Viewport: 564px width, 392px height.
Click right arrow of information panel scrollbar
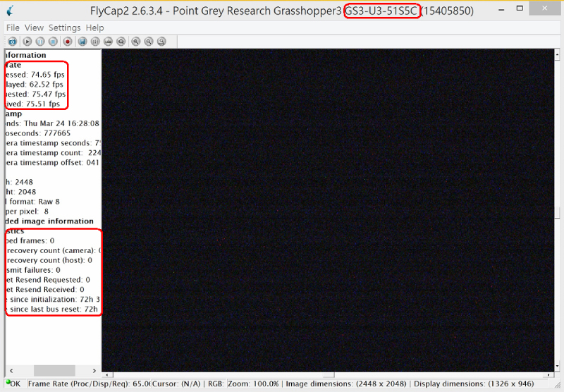coord(95,370)
